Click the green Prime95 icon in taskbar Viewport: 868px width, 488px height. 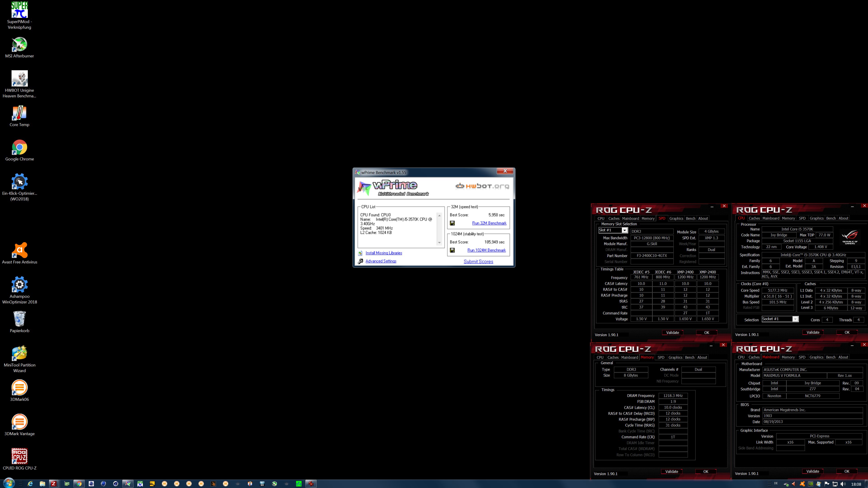click(299, 484)
